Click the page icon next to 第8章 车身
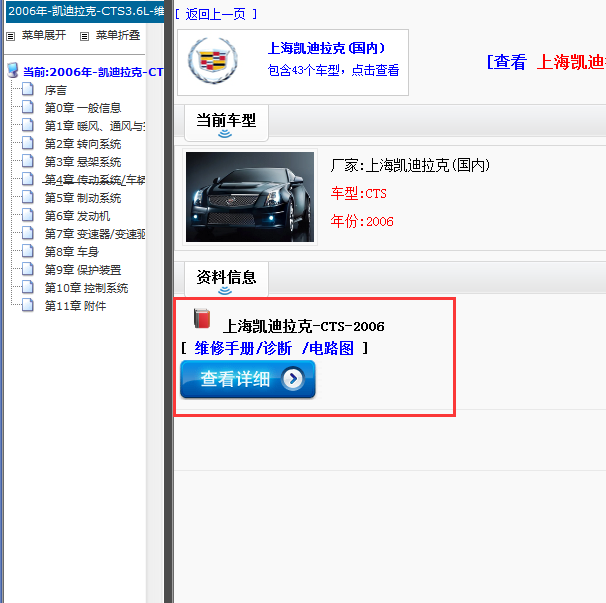The image size is (606, 603). [x=27, y=251]
